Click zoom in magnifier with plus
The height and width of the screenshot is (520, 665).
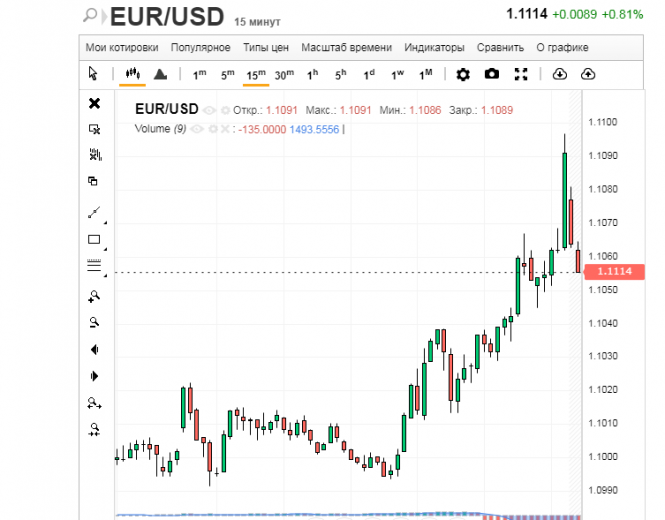(94, 296)
